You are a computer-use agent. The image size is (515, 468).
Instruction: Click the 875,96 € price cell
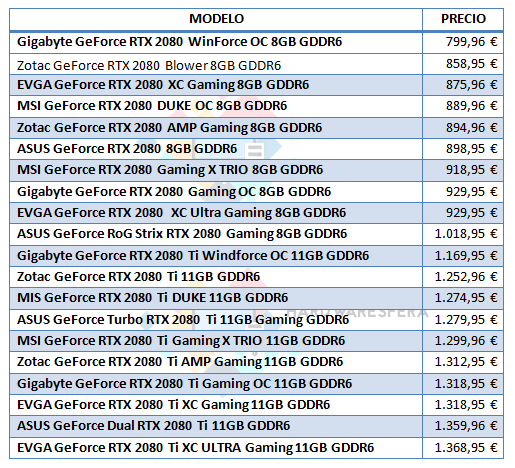click(463, 85)
